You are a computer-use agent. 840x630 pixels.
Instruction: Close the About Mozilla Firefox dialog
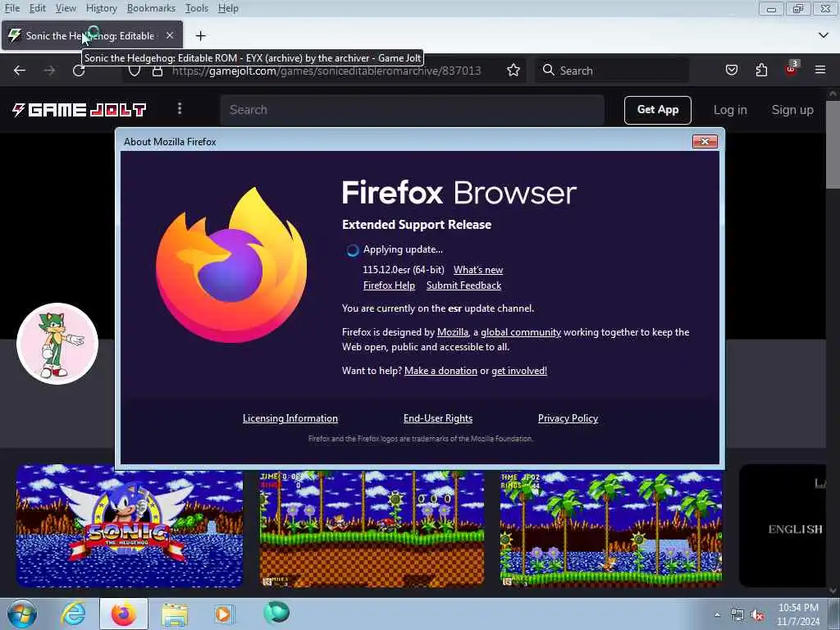tap(705, 141)
